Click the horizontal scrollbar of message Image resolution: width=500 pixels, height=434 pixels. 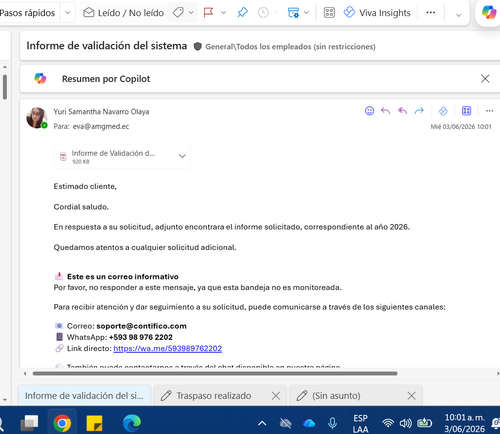tap(215, 373)
